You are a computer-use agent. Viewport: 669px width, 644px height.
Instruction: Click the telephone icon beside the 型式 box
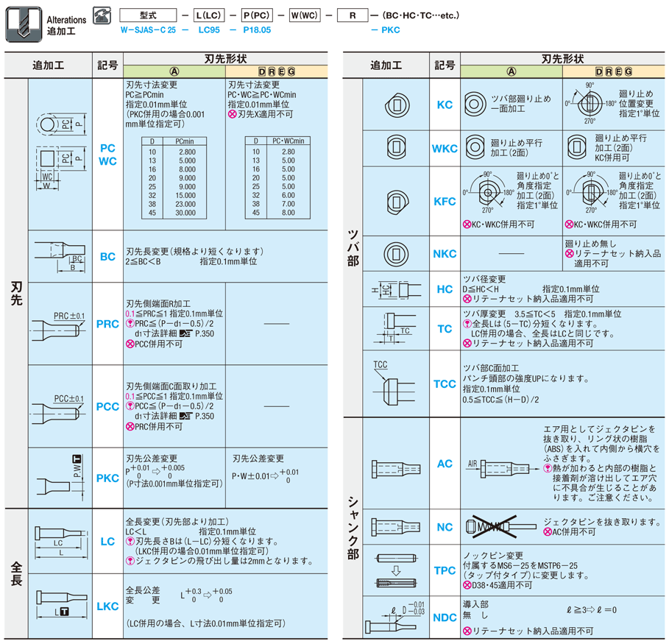point(101,15)
